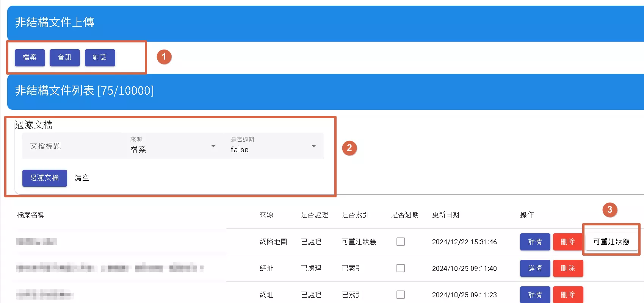Click the 檔案名稱 column header
Screen dimensions: 644x303
[30, 215]
